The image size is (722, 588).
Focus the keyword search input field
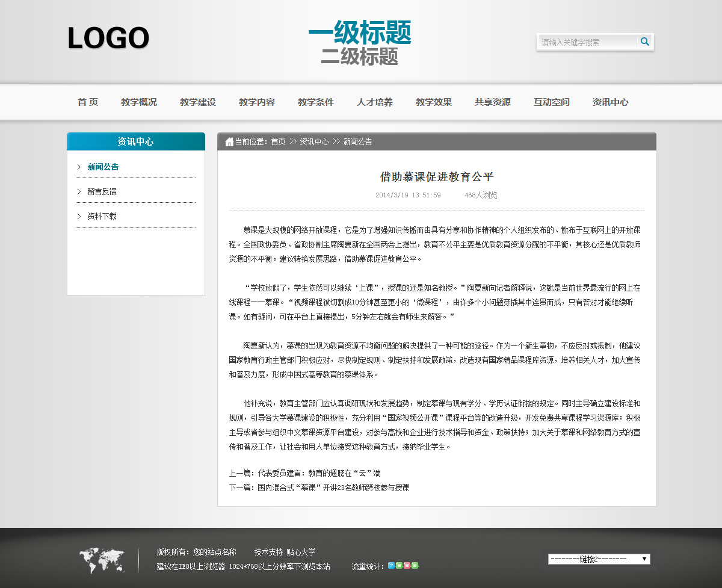coord(587,42)
